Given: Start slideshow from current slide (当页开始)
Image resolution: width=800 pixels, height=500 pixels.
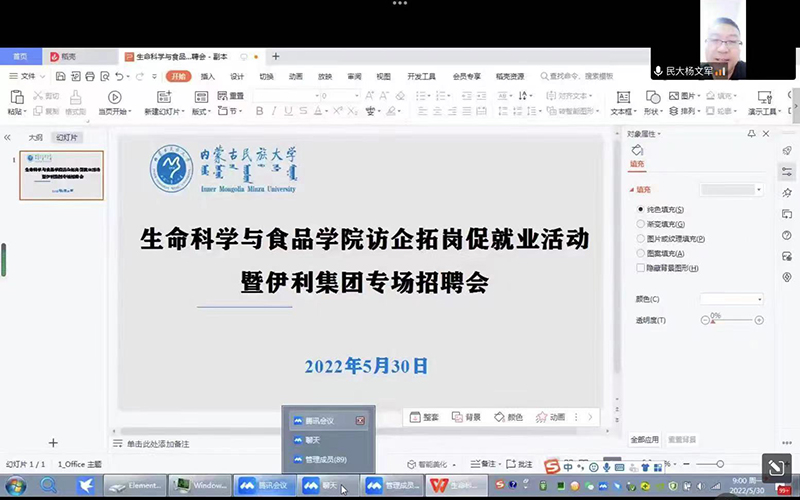Looking at the screenshot, I should tap(115, 97).
